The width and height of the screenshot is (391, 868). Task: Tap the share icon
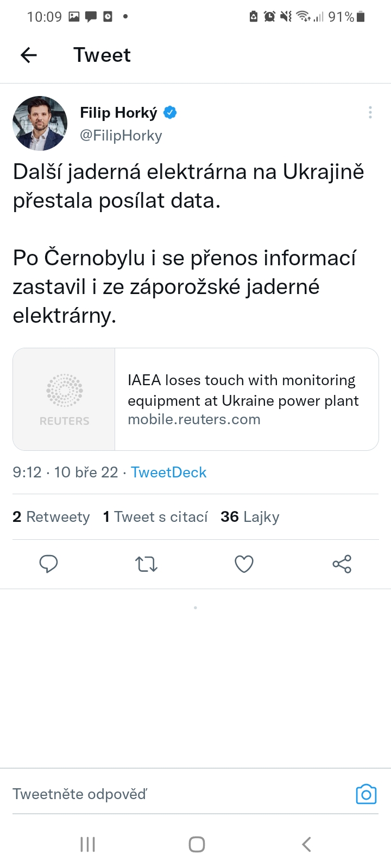click(342, 564)
